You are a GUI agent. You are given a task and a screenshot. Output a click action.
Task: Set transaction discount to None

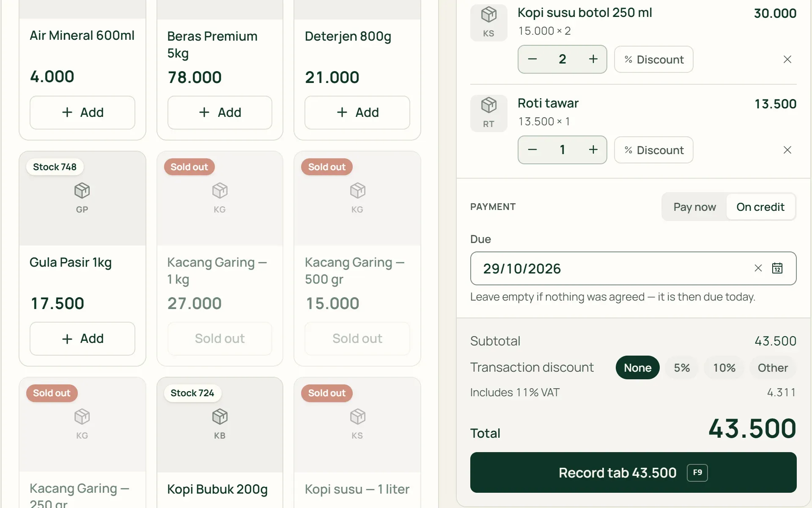tap(638, 367)
